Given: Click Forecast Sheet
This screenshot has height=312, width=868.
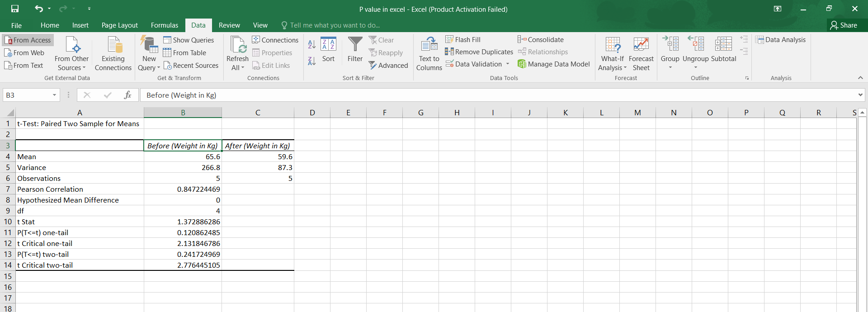Looking at the screenshot, I should 641,53.
